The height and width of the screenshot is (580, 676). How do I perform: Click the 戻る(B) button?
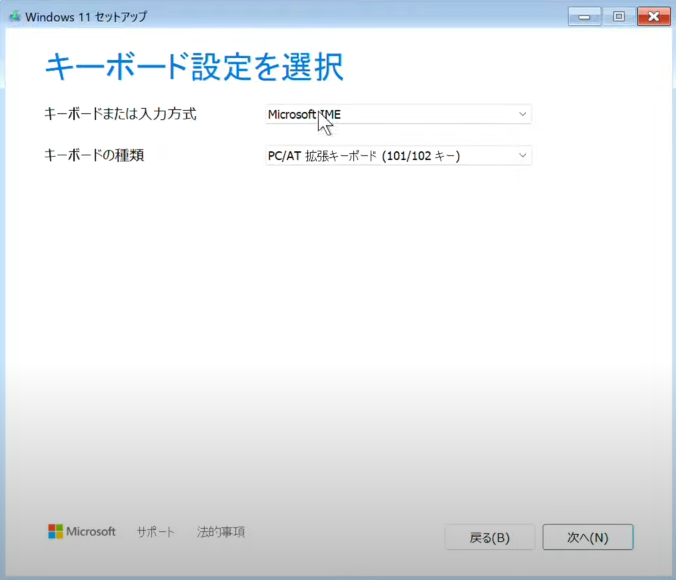click(x=490, y=537)
